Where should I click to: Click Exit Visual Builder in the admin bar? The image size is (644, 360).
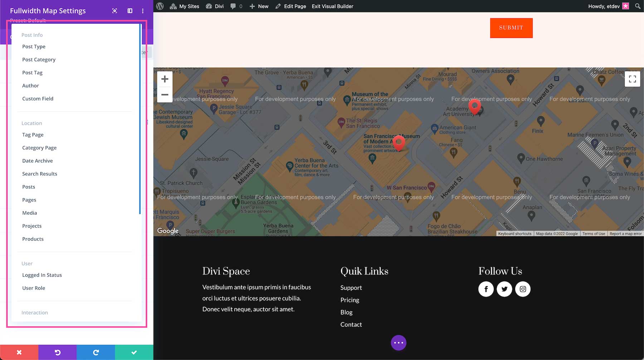[x=332, y=6]
